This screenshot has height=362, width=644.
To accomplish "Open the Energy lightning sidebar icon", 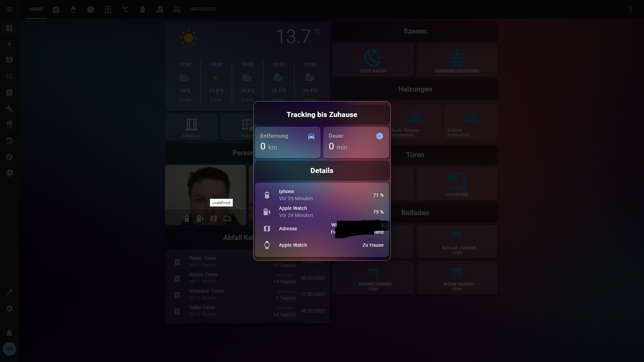I will [9, 44].
